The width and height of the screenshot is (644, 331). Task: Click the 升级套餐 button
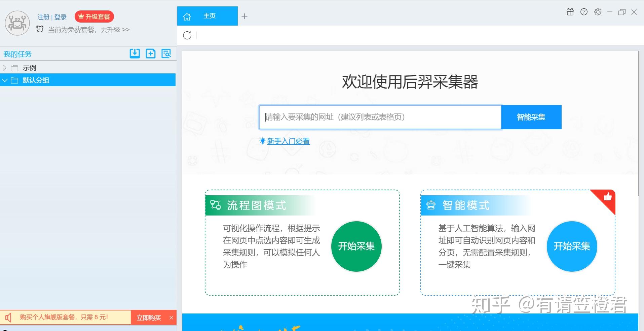pyautogui.click(x=94, y=16)
